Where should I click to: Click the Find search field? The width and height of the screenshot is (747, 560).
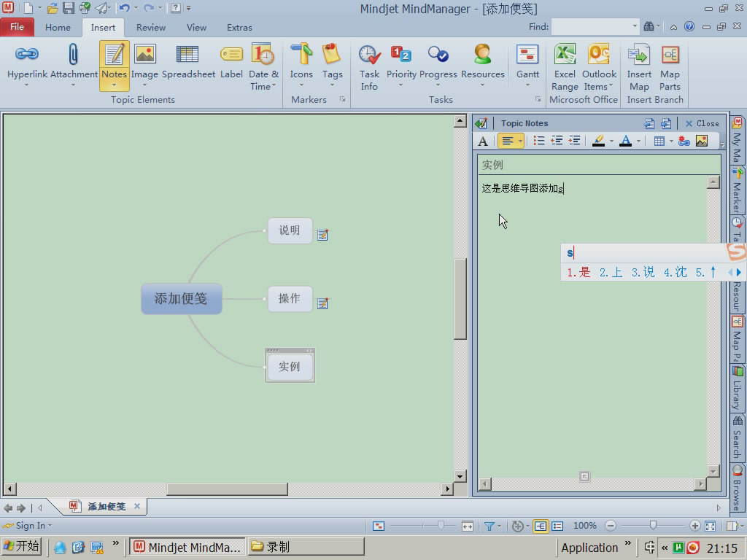(591, 27)
